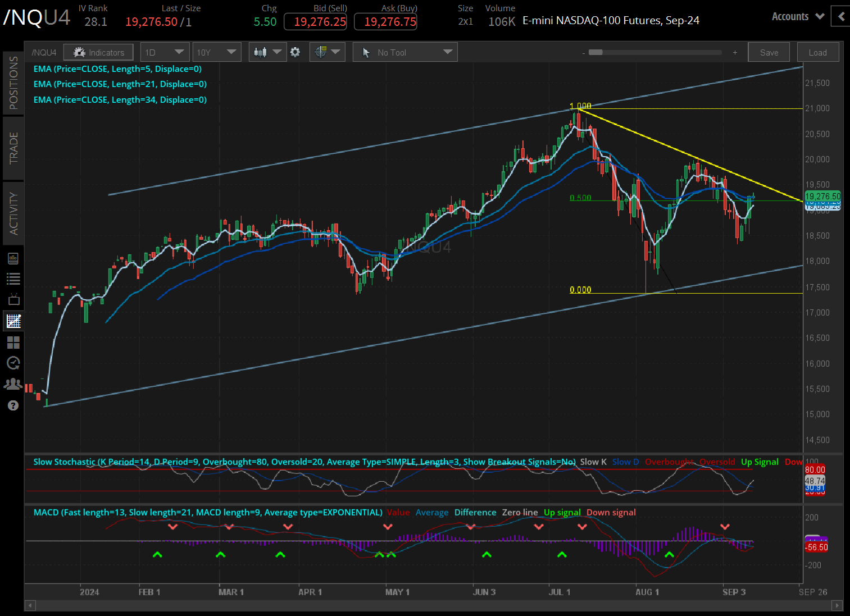This screenshot has height=616, width=850.
Task: Collapse the panel with the left arrow
Action: point(841,16)
